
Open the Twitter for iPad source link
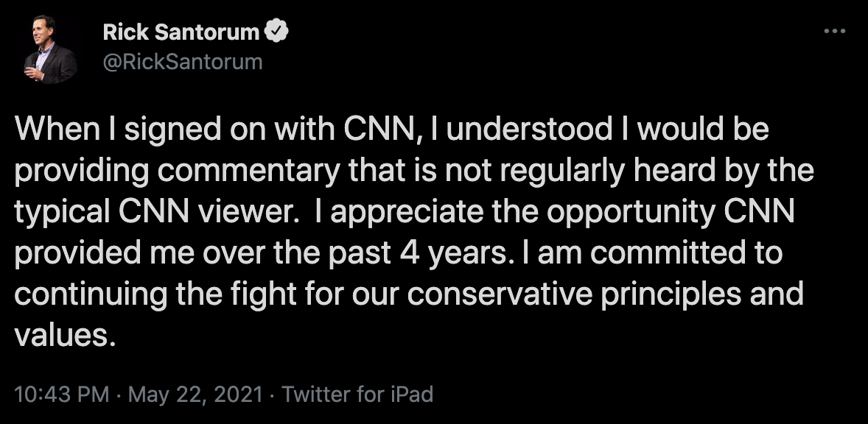(x=357, y=395)
